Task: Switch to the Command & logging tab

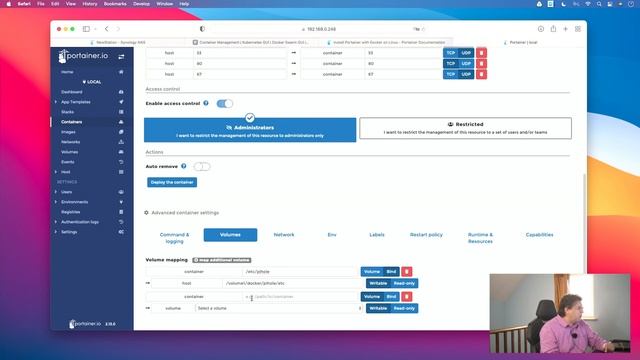Action: click(x=174, y=238)
